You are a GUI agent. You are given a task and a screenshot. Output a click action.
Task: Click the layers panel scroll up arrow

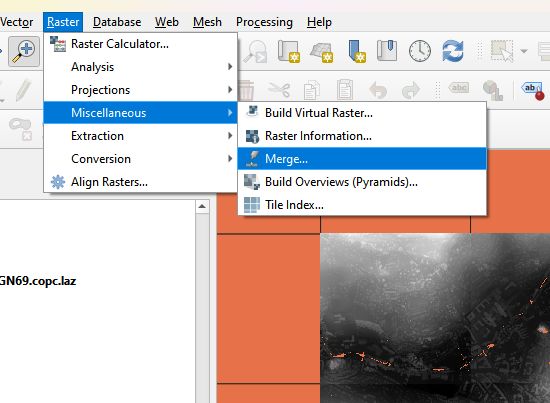pos(202,206)
